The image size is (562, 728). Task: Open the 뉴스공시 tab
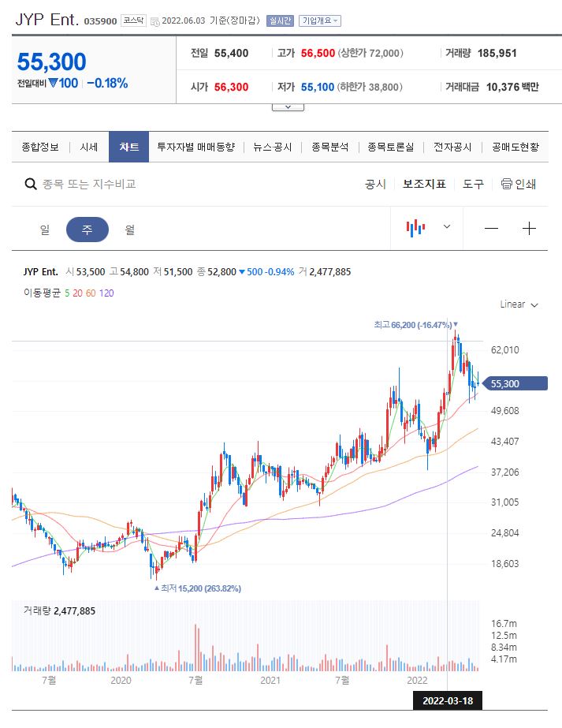pyautogui.click(x=273, y=147)
